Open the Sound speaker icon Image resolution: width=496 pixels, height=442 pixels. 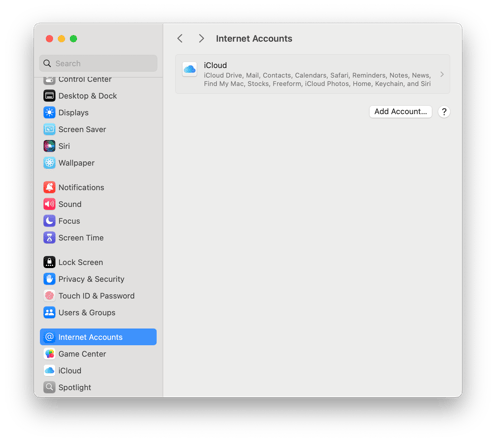tap(49, 204)
